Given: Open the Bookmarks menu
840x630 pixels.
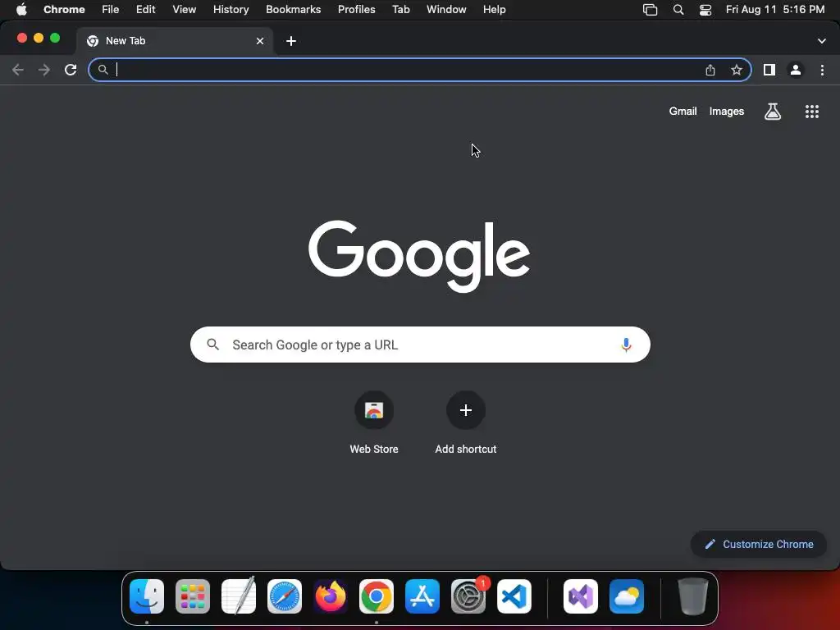Looking at the screenshot, I should (293, 10).
